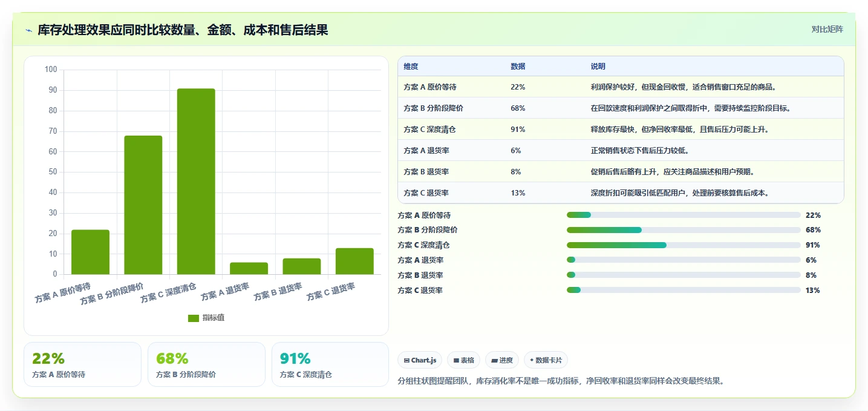
Task: Click table cell 方案 B 退货率
Action: (426, 172)
